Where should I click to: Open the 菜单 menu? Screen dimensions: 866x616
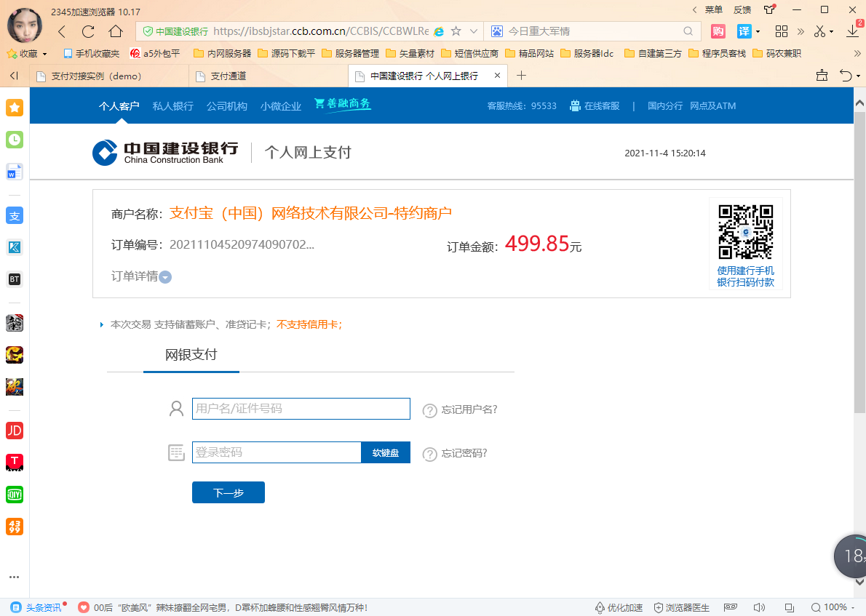[714, 10]
